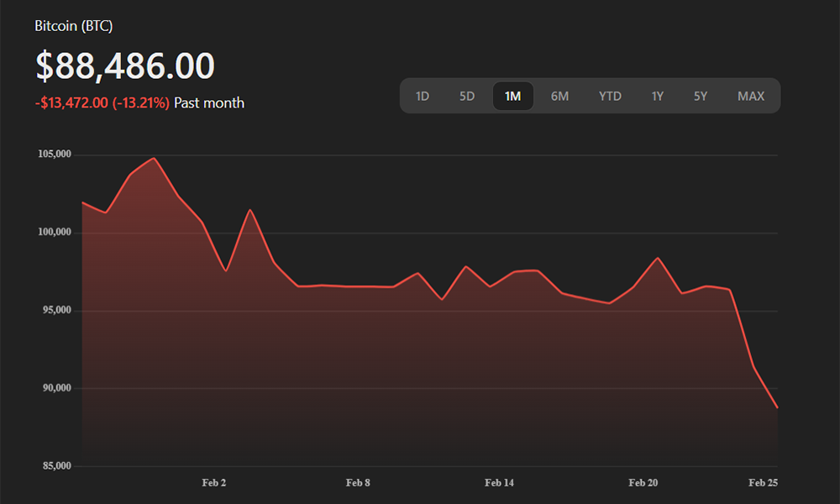Viewport: 840px width, 504px height.
Task: View the 5Y price chart
Action: [701, 96]
